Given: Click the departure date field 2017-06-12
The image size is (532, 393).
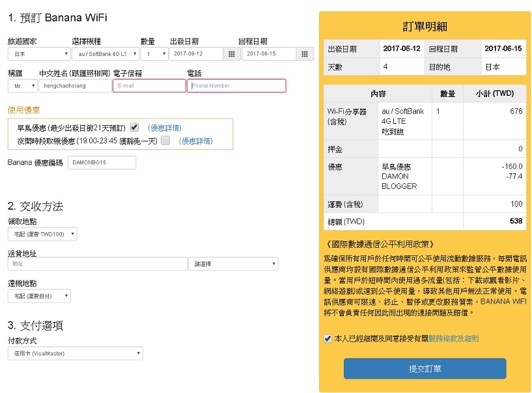Looking at the screenshot, I should [x=196, y=53].
